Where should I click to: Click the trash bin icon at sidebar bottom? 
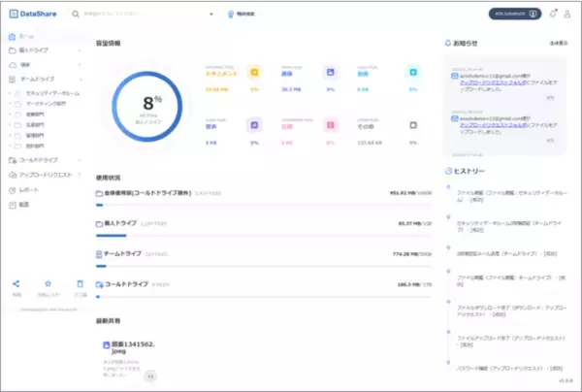tap(80, 284)
